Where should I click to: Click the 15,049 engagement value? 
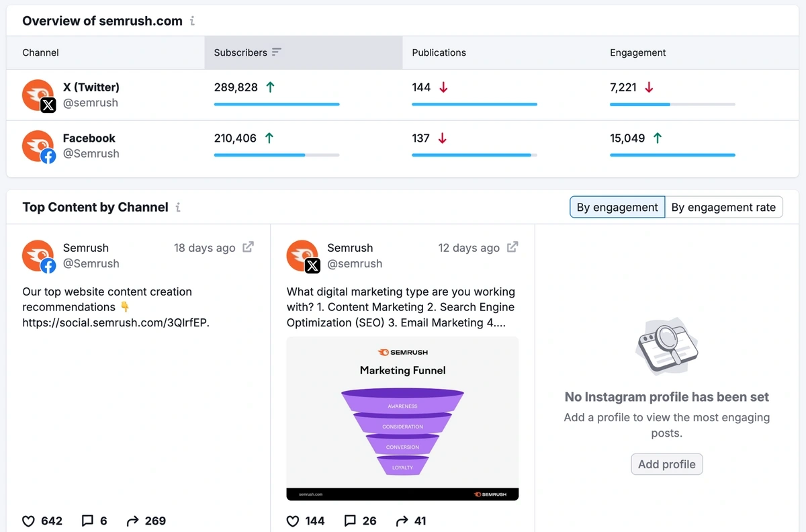coord(627,138)
